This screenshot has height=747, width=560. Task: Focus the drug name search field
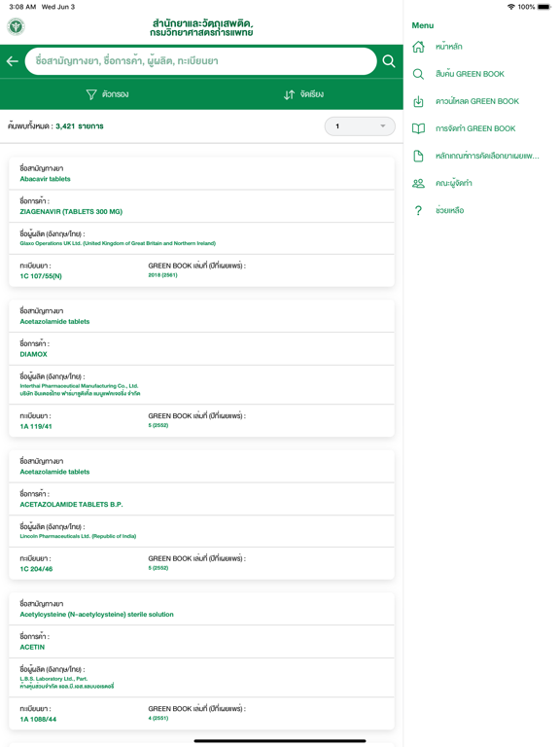(x=200, y=61)
